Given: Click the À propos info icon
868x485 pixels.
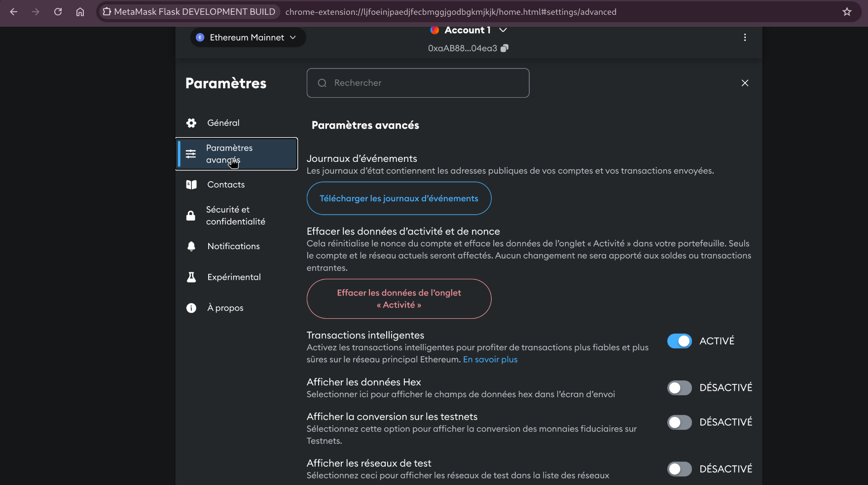Looking at the screenshot, I should tap(191, 308).
